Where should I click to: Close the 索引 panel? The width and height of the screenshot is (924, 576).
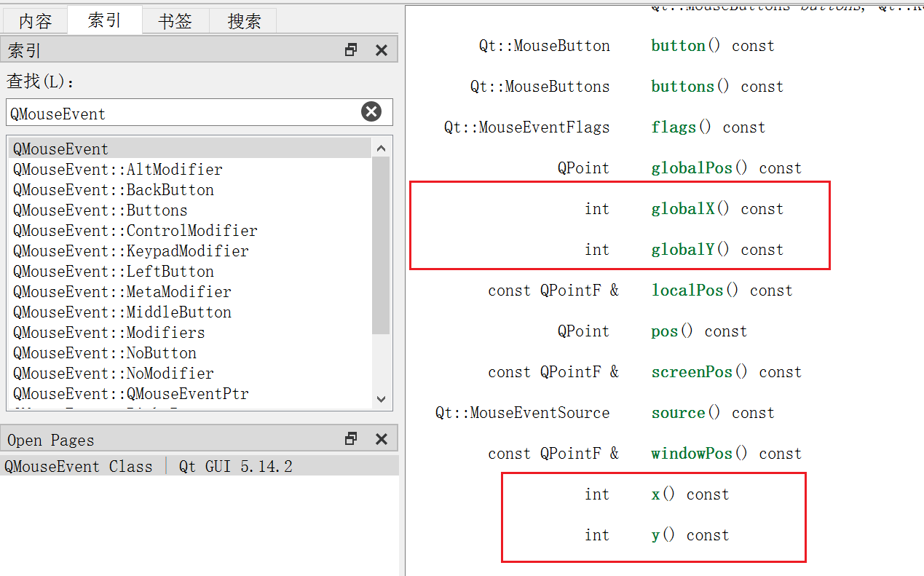(x=381, y=50)
